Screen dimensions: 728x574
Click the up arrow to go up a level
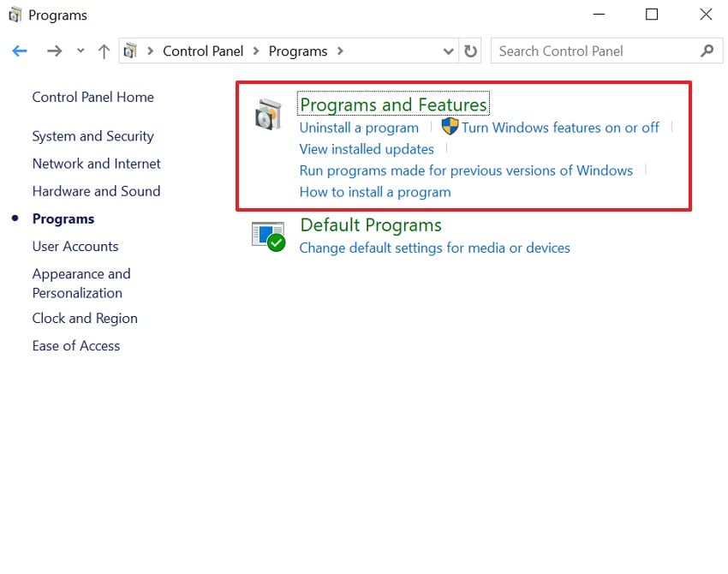point(103,51)
